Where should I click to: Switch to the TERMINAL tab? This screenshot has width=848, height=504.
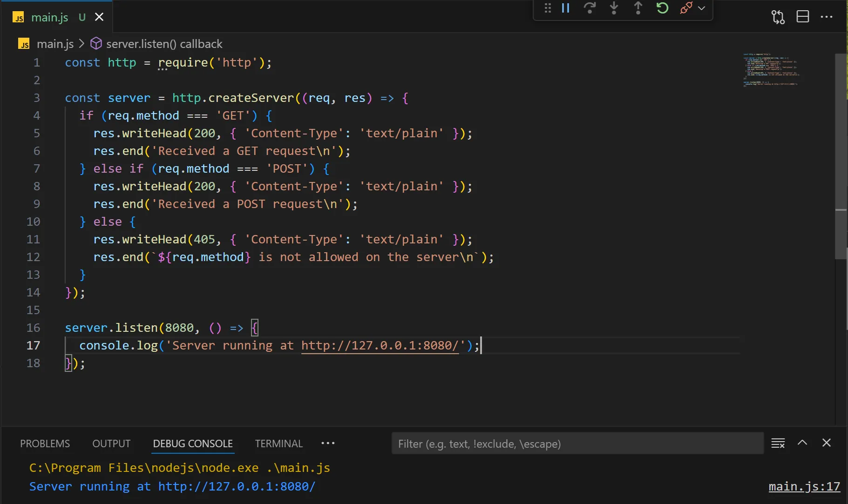coord(278,444)
